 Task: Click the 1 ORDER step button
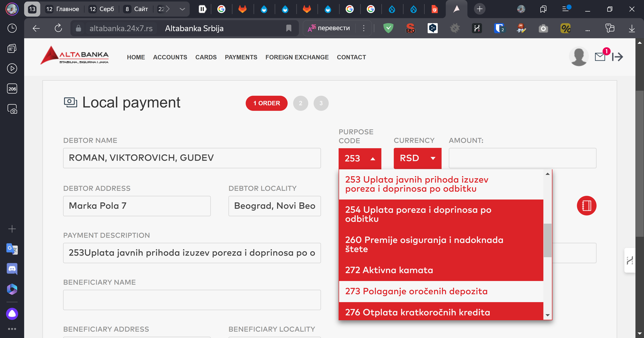click(266, 103)
